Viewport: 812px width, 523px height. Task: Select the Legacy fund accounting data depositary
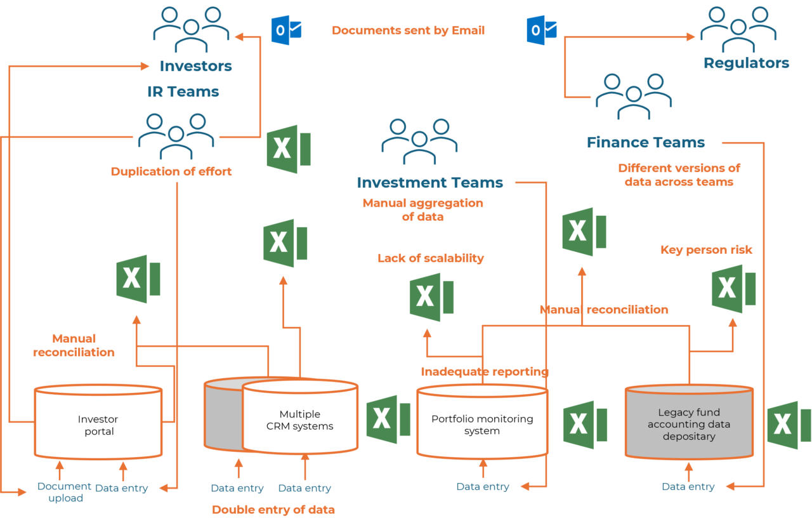click(689, 422)
